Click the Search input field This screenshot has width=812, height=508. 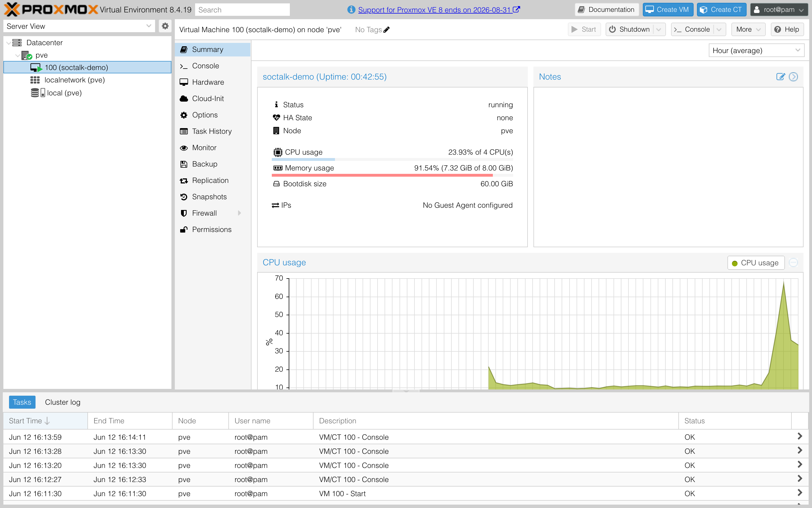(x=242, y=9)
